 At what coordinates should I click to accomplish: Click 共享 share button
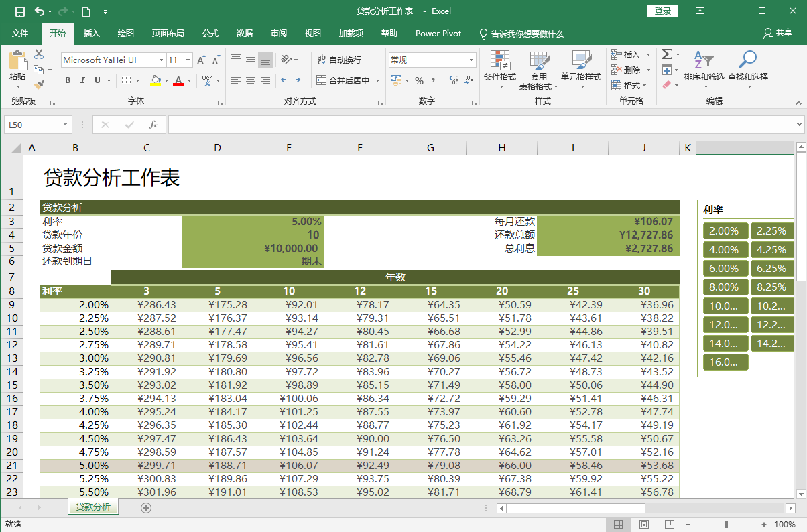point(778,34)
